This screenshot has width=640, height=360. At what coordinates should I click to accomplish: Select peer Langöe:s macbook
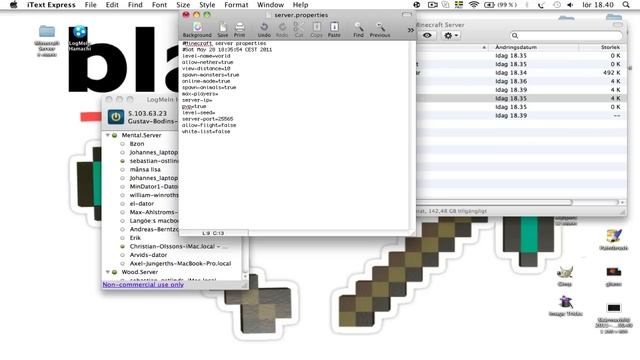click(154, 221)
